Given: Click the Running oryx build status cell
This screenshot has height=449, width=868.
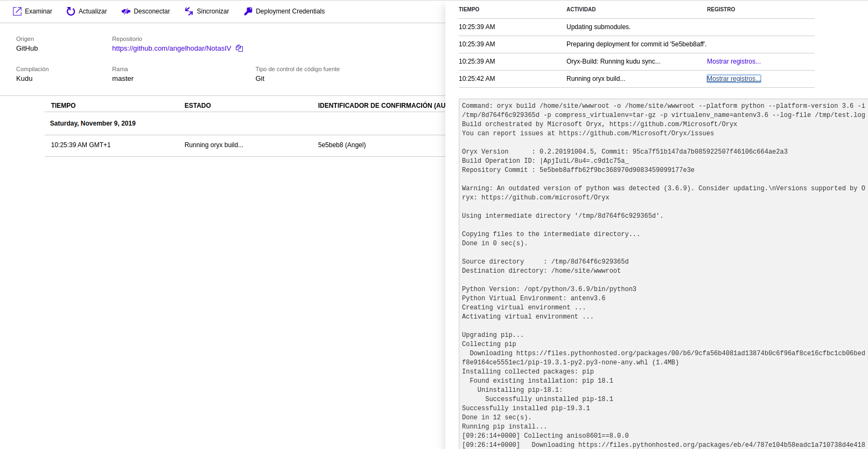Looking at the screenshot, I should tap(214, 145).
